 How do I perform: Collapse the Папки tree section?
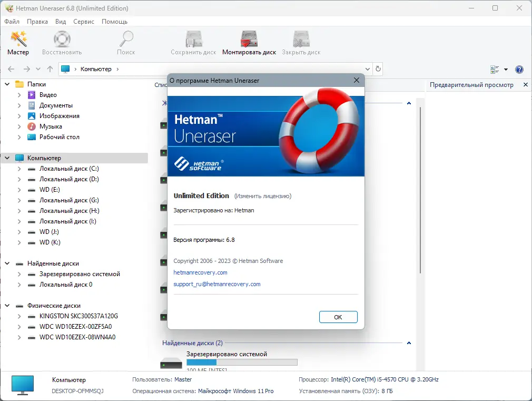pyautogui.click(x=7, y=84)
